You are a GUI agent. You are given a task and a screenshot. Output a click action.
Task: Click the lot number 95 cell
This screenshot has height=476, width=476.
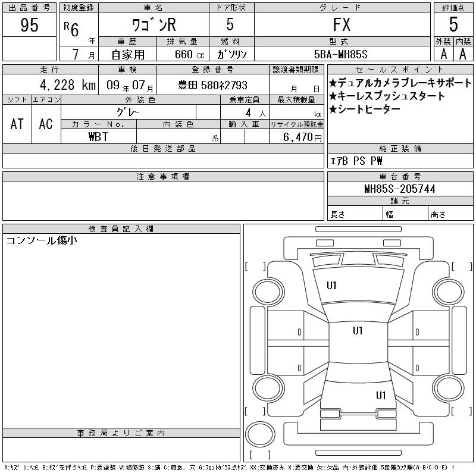(x=29, y=24)
